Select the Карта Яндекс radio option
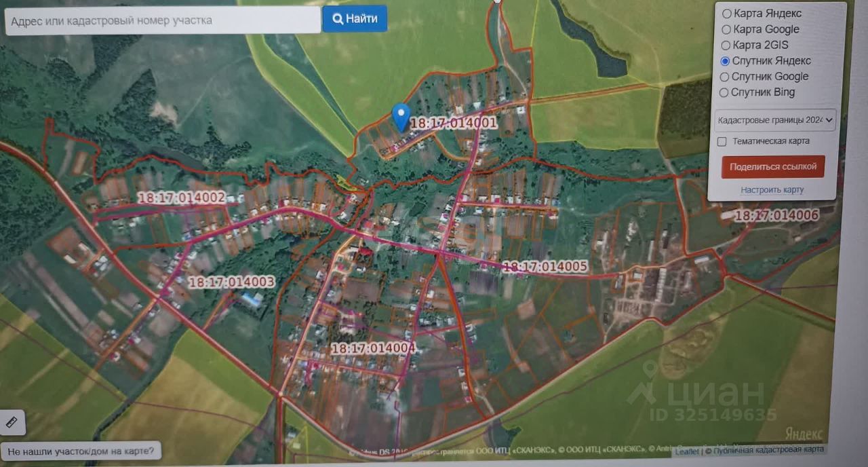This screenshot has height=467, width=868. [x=726, y=14]
